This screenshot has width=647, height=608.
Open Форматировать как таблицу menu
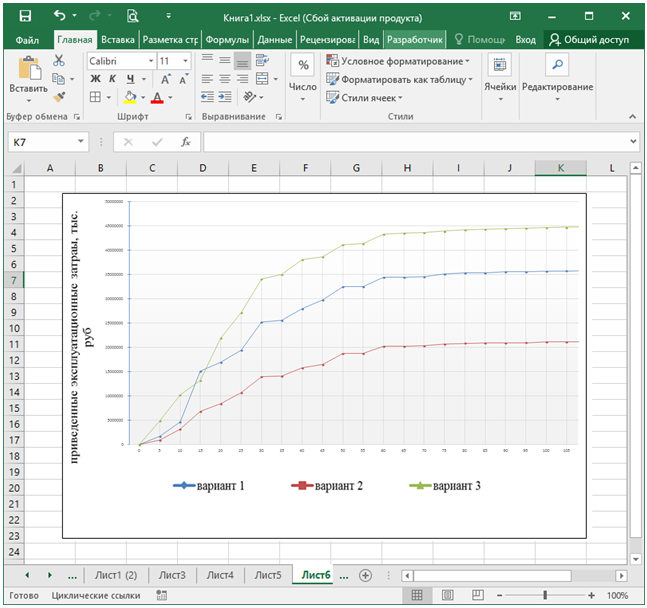399,79
